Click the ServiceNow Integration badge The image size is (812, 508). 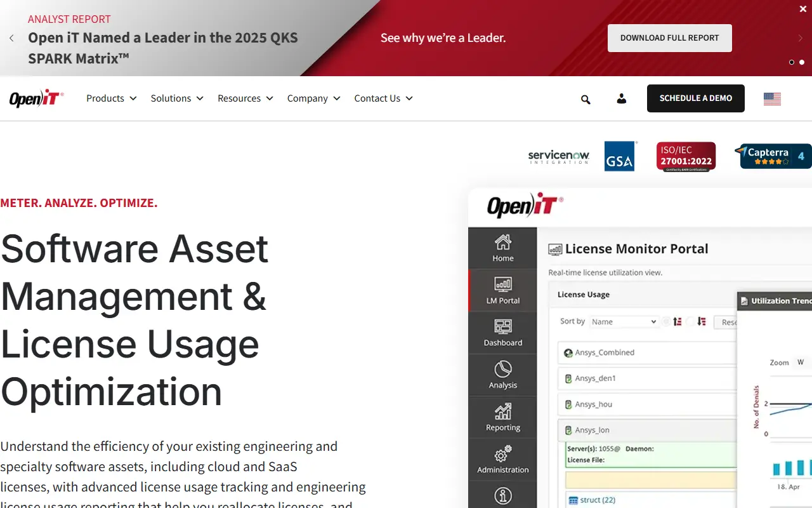point(559,157)
